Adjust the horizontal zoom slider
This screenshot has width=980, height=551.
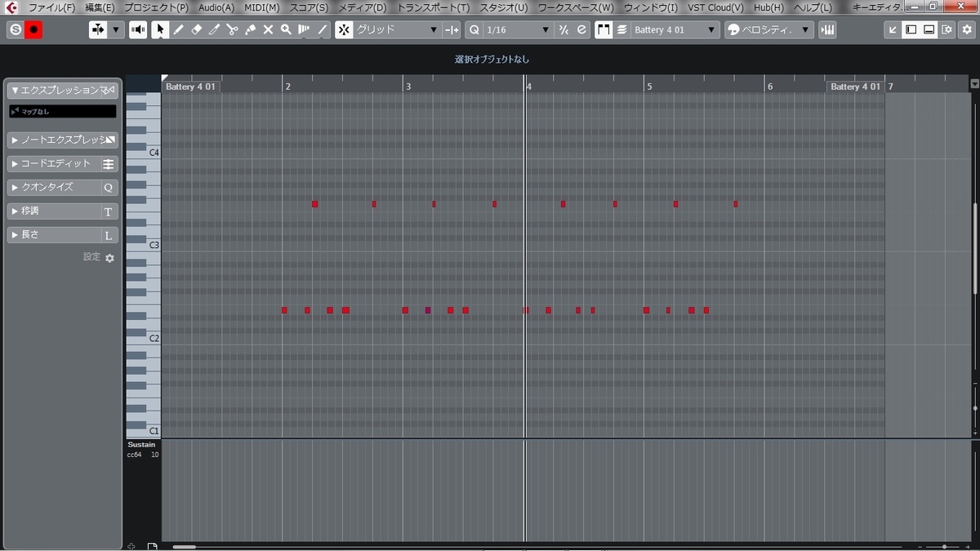click(945, 546)
